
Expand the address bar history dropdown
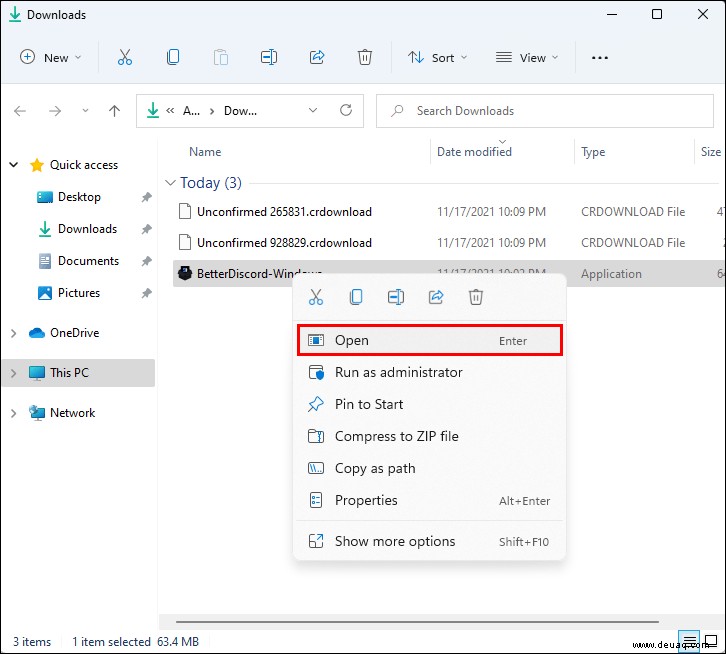[313, 110]
